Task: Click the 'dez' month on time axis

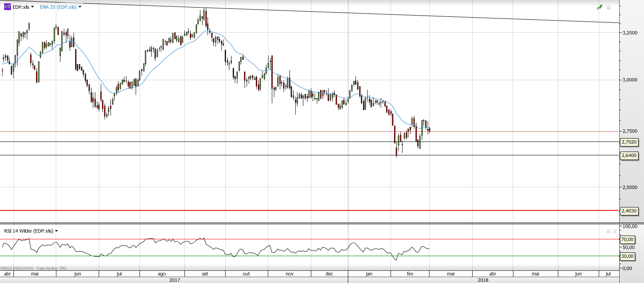Action: click(329, 274)
